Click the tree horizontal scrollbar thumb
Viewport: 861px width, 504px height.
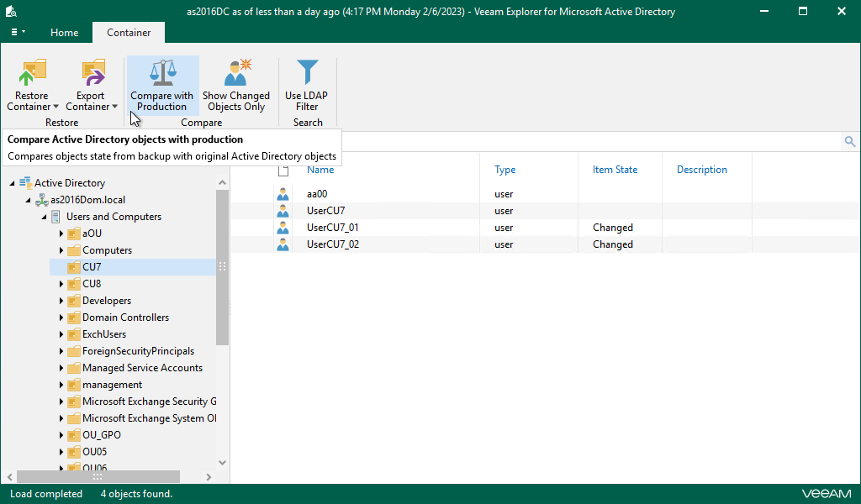click(98, 477)
